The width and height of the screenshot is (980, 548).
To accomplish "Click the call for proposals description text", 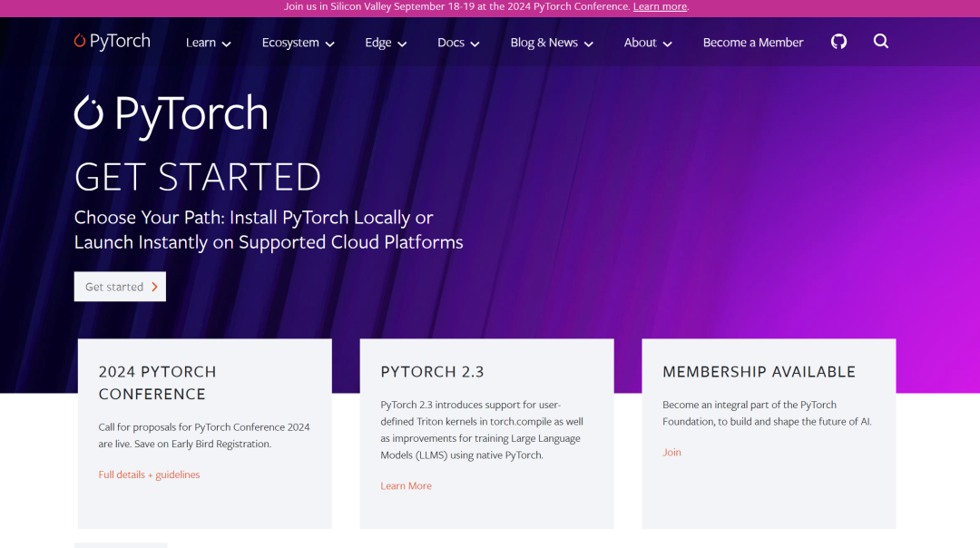I will pos(204,435).
